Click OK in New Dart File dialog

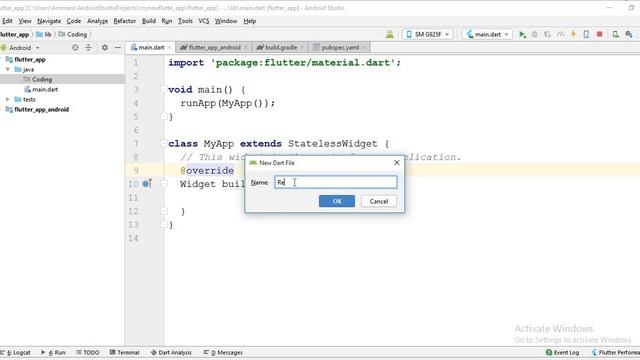(x=337, y=201)
